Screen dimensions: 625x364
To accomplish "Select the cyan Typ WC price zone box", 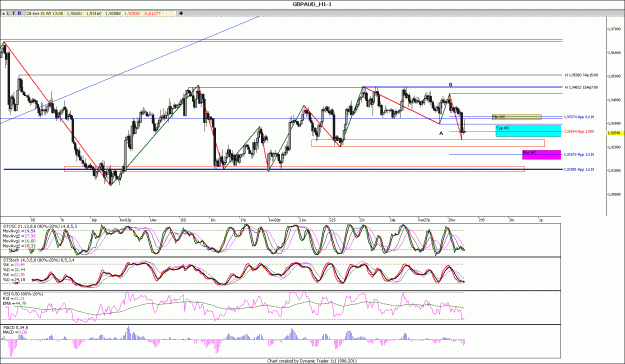I will 528,131.
